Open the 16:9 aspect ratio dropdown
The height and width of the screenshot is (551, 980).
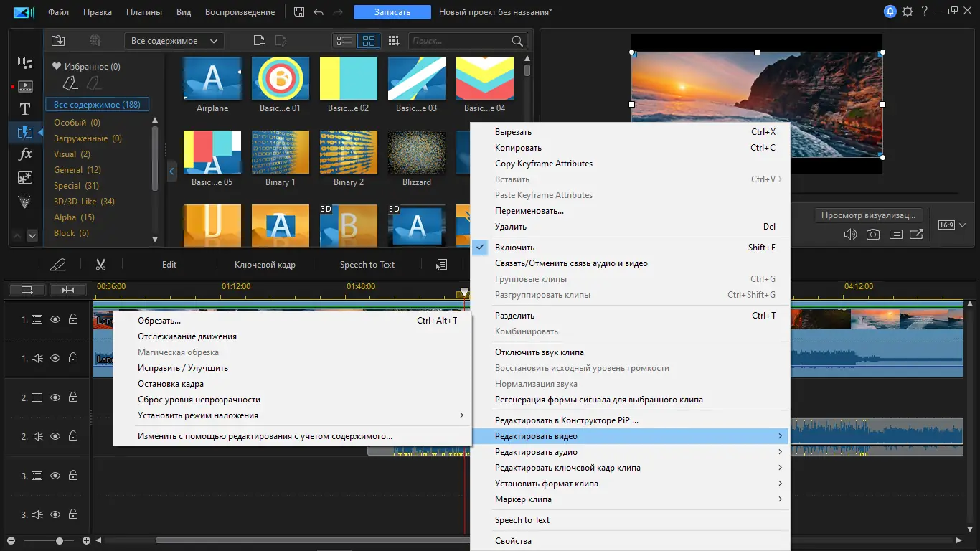click(952, 225)
